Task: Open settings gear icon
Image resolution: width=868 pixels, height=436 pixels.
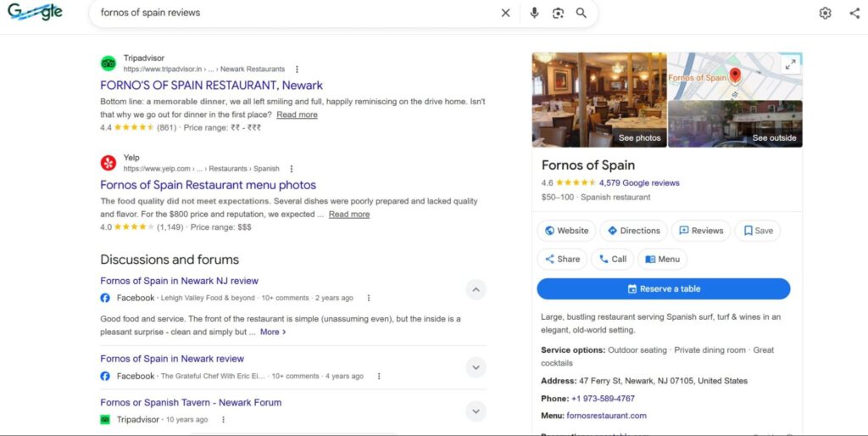Action: [825, 13]
